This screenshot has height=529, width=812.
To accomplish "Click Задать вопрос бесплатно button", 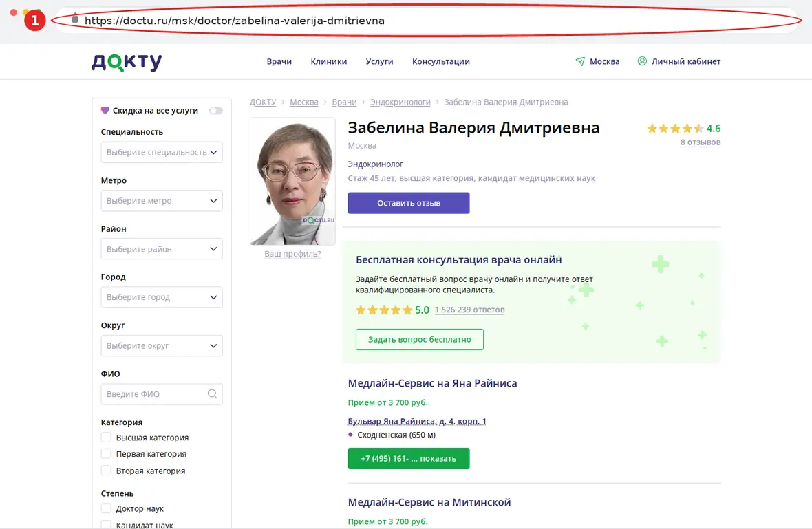I will coord(420,340).
